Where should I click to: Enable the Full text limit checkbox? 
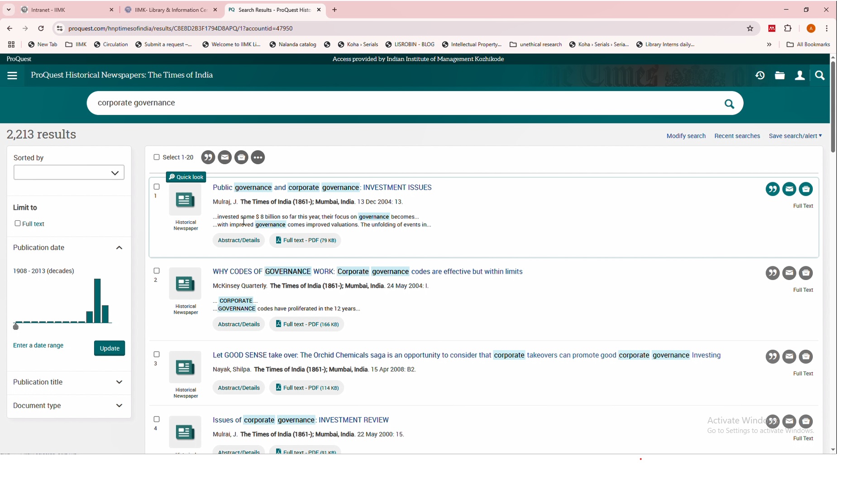point(18,223)
